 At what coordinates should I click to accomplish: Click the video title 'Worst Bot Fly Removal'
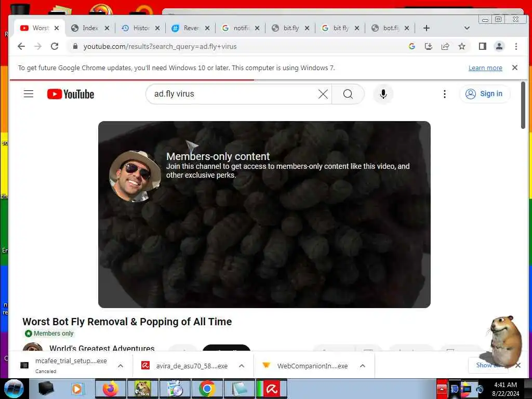[127, 322]
